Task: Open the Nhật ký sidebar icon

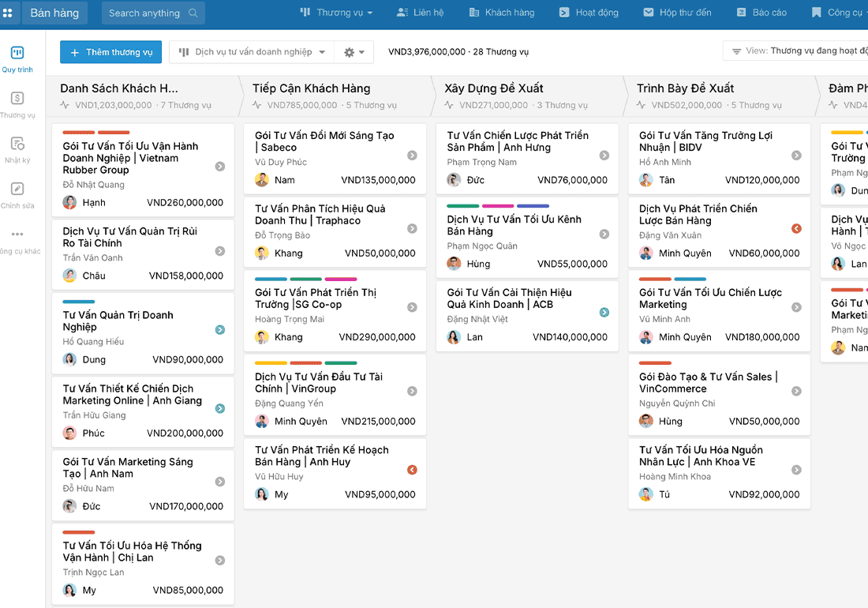Action: (17, 144)
